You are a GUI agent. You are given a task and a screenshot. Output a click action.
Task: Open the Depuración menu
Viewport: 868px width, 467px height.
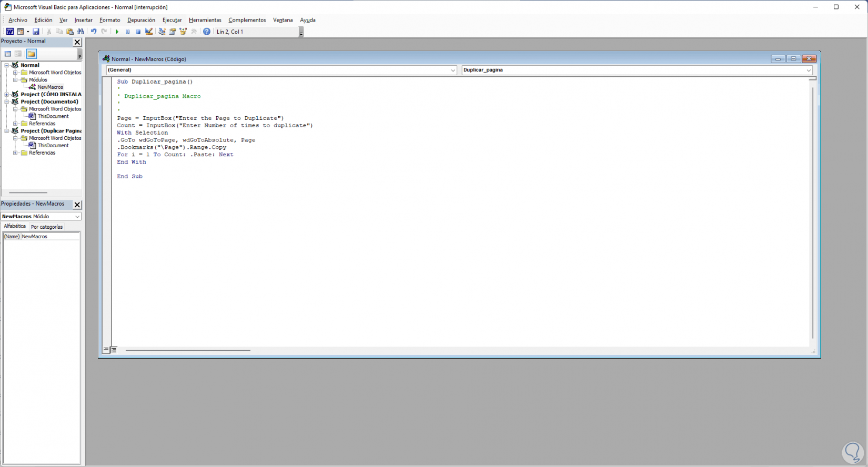(141, 20)
